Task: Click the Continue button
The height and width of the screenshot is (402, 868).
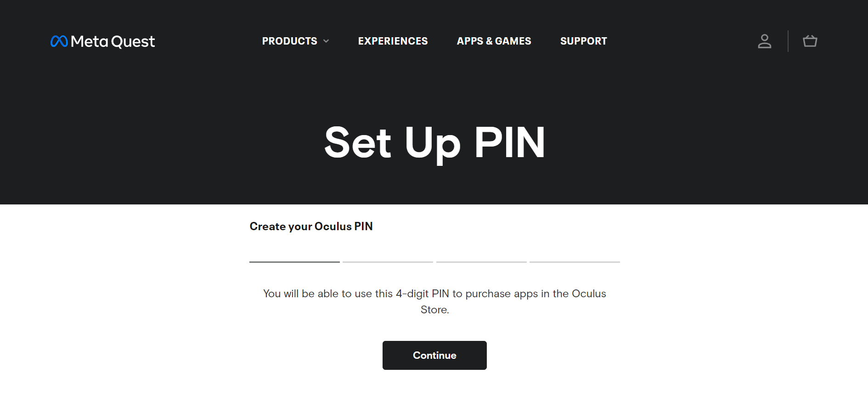Action: tap(434, 355)
